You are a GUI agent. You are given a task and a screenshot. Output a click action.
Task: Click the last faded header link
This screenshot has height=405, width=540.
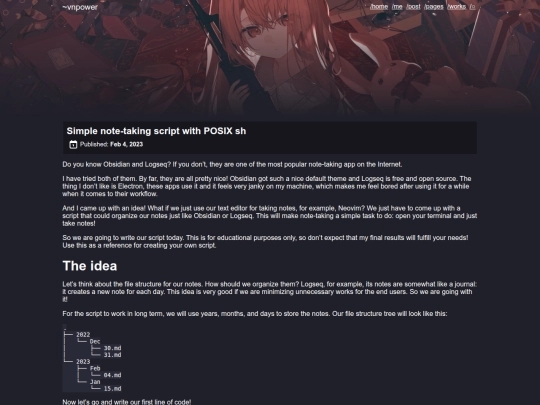[x=472, y=7]
